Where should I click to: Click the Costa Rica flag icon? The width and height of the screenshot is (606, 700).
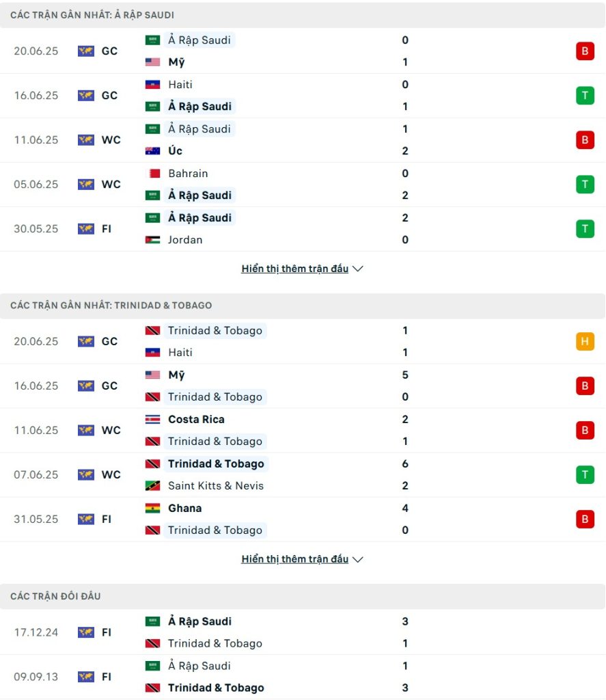pos(152,419)
